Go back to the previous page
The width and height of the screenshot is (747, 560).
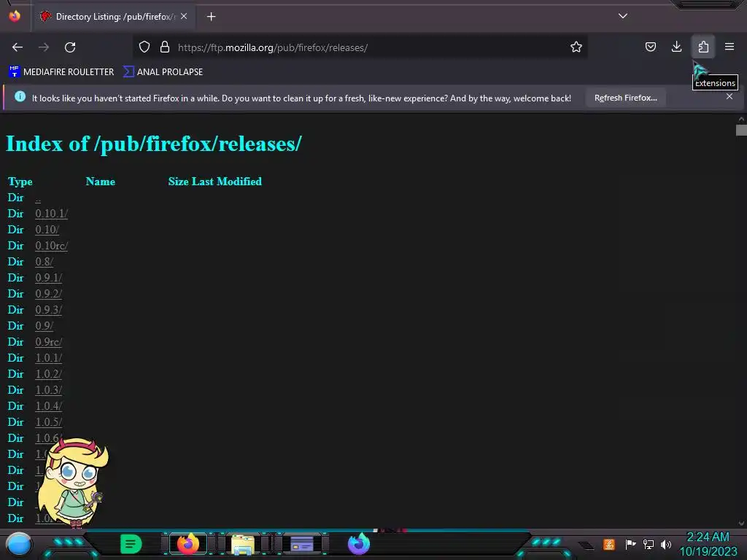(18, 47)
